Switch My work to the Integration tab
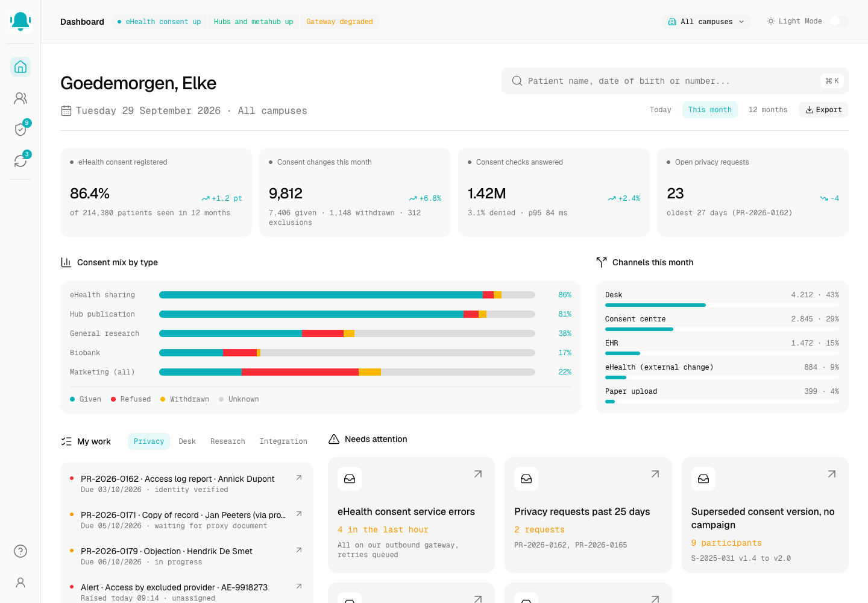The width and height of the screenshot is (868, 603). coord(283,441)
